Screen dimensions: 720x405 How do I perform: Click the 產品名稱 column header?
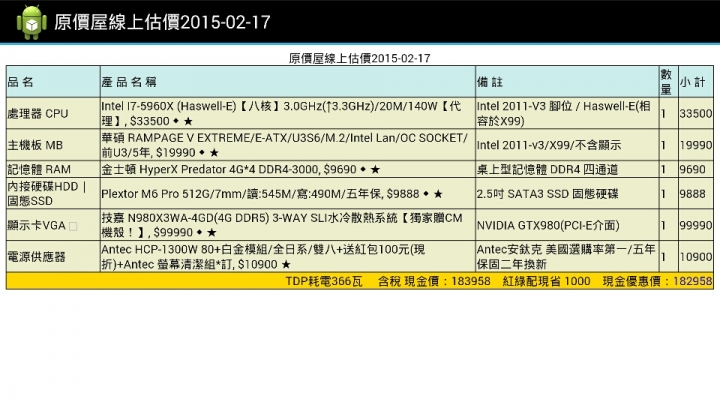click(x=288, y=82)
